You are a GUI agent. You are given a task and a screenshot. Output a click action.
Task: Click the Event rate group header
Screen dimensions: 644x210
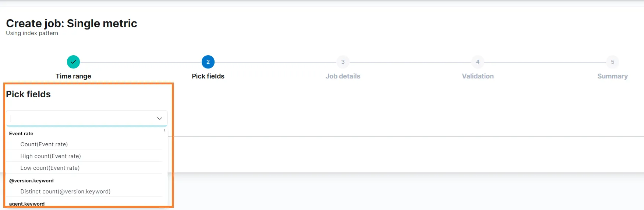point(21,133)
